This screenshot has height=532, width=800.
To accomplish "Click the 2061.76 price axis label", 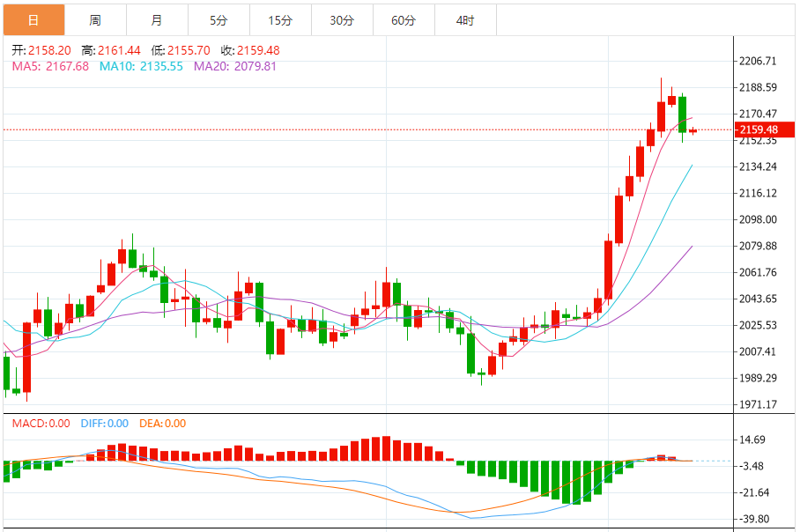I will click(759, 272).
